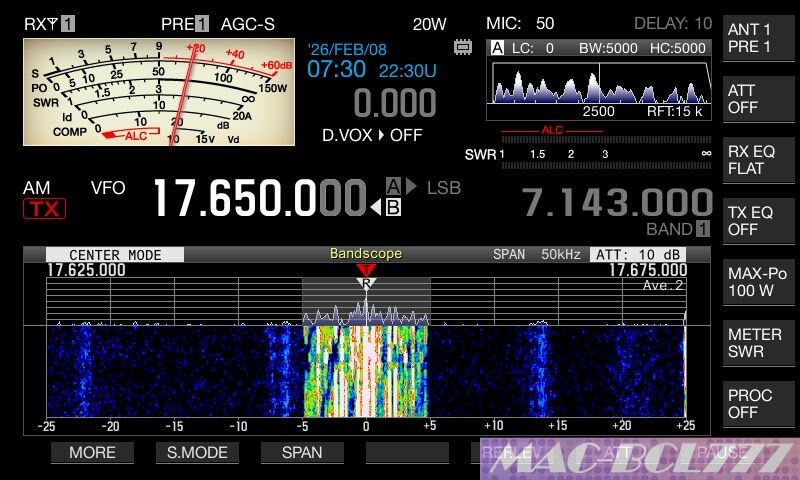Image resolution: width=800 pixels, height=480 pixels.
Task: Click the red T transmit marker
Action: (366, 270)
